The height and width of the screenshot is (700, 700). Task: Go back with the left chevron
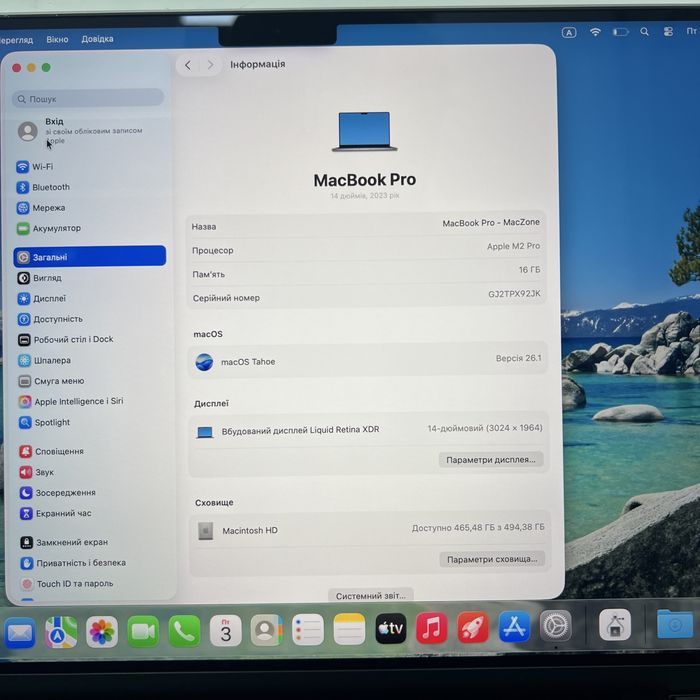188,65
